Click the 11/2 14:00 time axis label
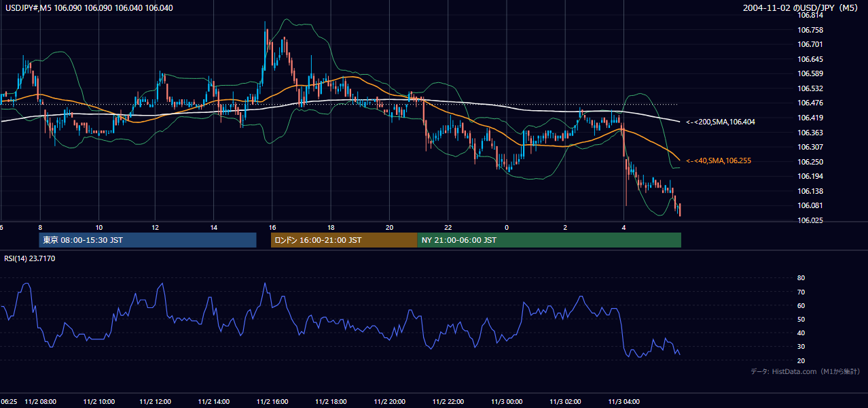The width and height of the screenshot is (868, 408). (215, 401)
